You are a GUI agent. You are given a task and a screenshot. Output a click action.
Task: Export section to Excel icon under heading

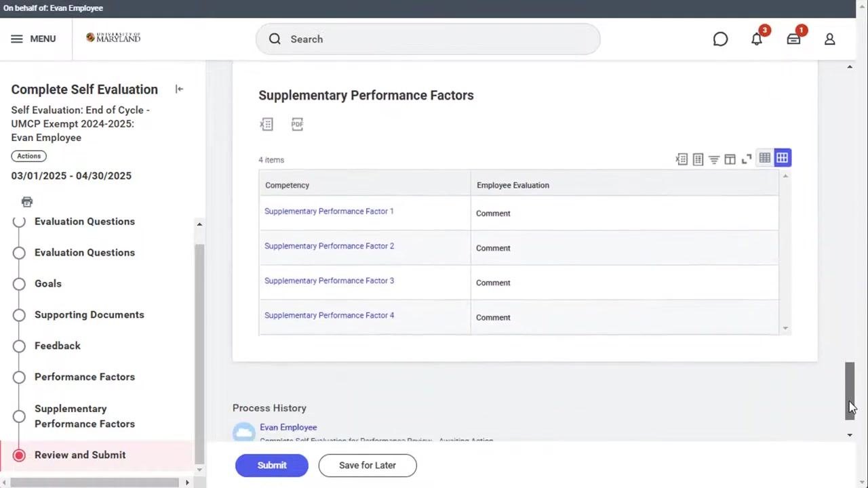pos(267,124)
